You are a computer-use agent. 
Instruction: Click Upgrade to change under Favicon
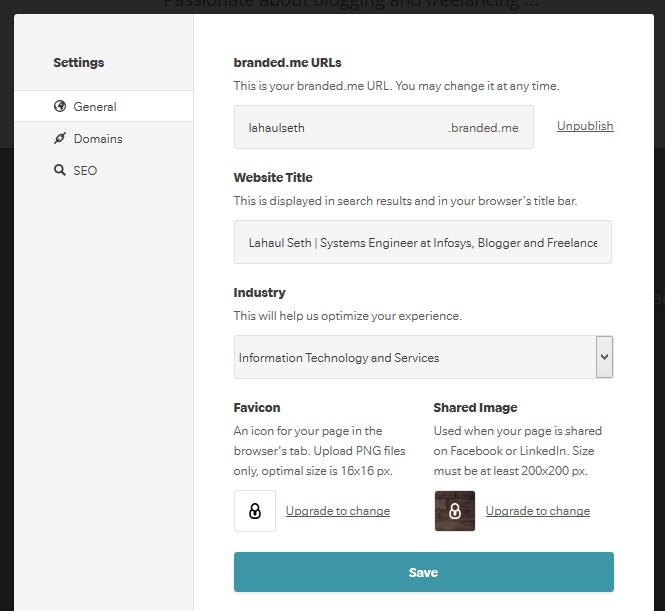[x=338, y=511]
